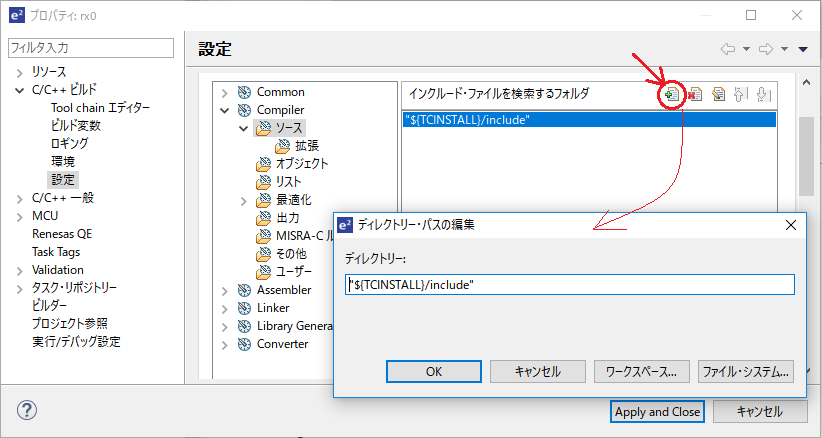Viewport: 822px width, 438px height.
Task: Click the Delete include path icon
Action: click(695, 94)
